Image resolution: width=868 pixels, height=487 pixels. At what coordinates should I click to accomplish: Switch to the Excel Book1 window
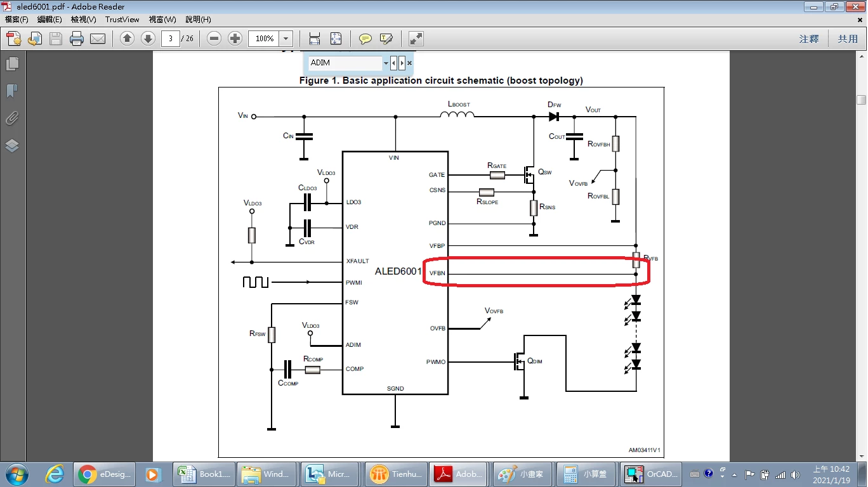204,474
